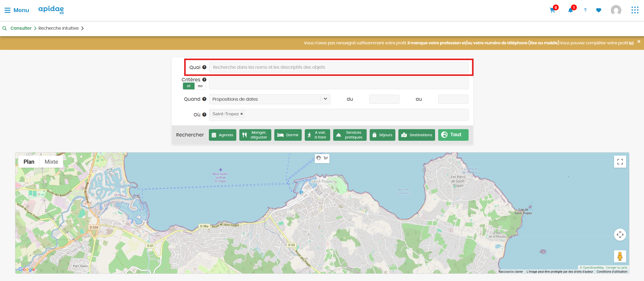Click the apidae sit logo
This screenshot has width=644, height=281.
pos(51,10)
